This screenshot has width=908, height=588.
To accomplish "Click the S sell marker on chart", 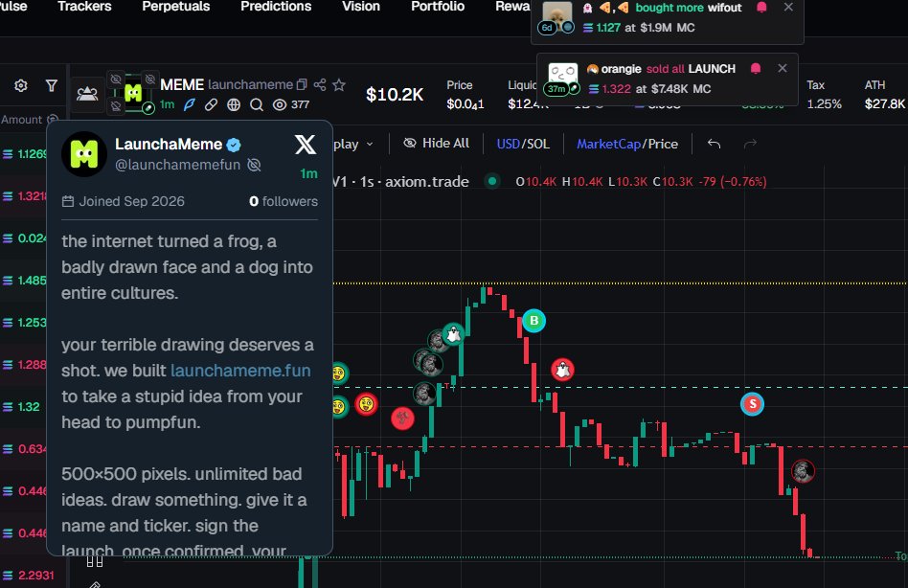I will coord(752,404).
